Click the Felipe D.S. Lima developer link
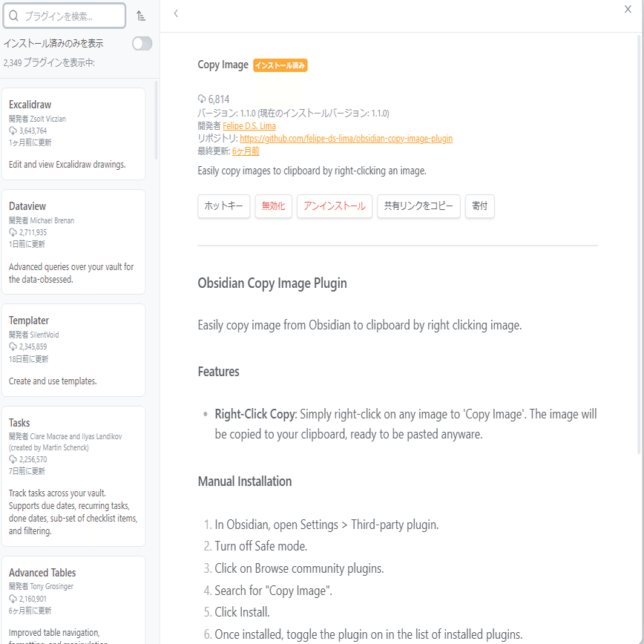Screen dimensions: 644x644 249,125
